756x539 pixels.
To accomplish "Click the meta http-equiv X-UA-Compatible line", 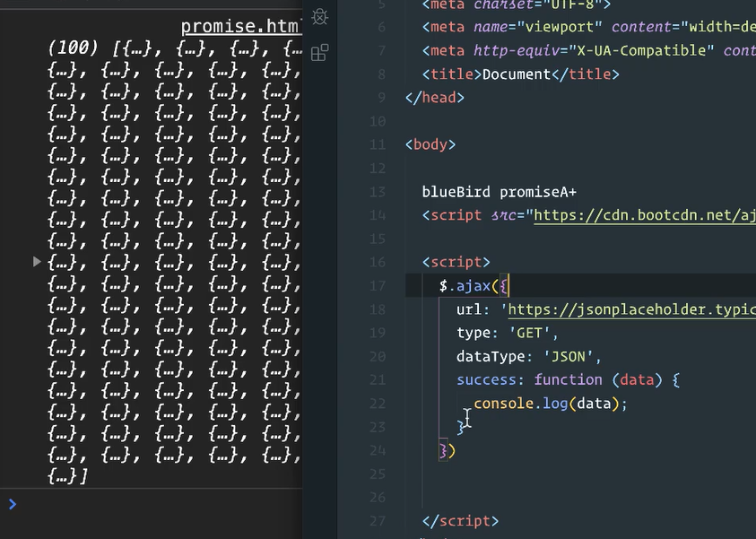I will 588,50.
